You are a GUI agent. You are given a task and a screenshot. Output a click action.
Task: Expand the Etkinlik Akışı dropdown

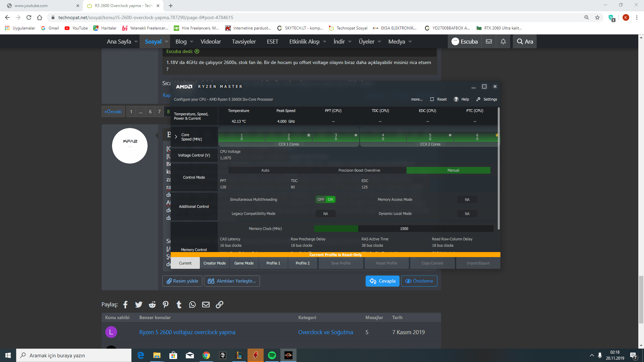click(x=325, y=42)
